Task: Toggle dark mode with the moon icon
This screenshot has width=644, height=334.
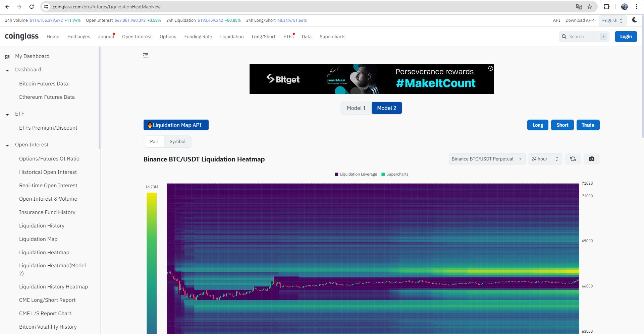Action: click(634, 20)
